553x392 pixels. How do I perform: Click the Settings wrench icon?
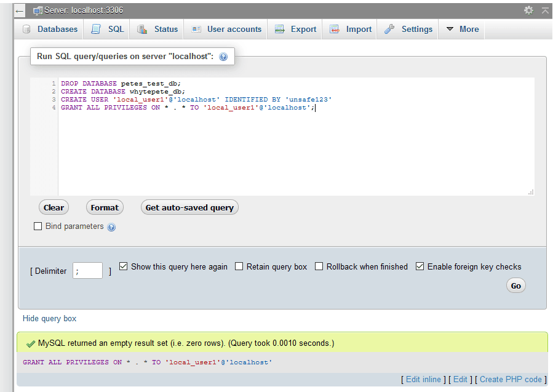coord(389,29)
